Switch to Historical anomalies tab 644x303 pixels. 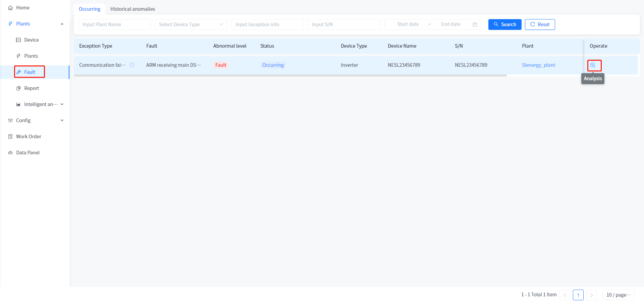click(132, 9)
